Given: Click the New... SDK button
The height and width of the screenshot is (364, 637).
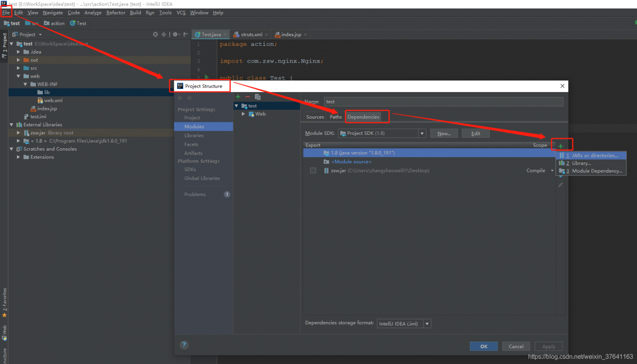Looking at the screenshot, I should [x=444, y=133].
